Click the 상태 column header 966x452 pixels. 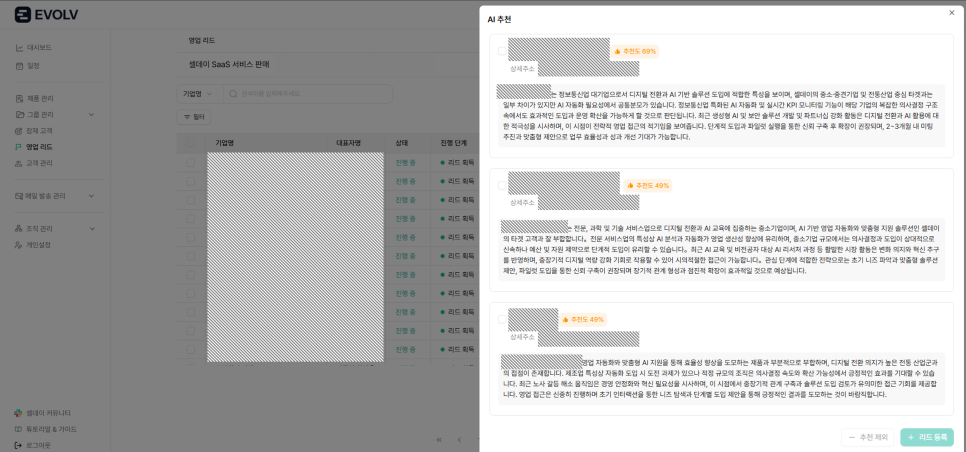tap(402, 143)
